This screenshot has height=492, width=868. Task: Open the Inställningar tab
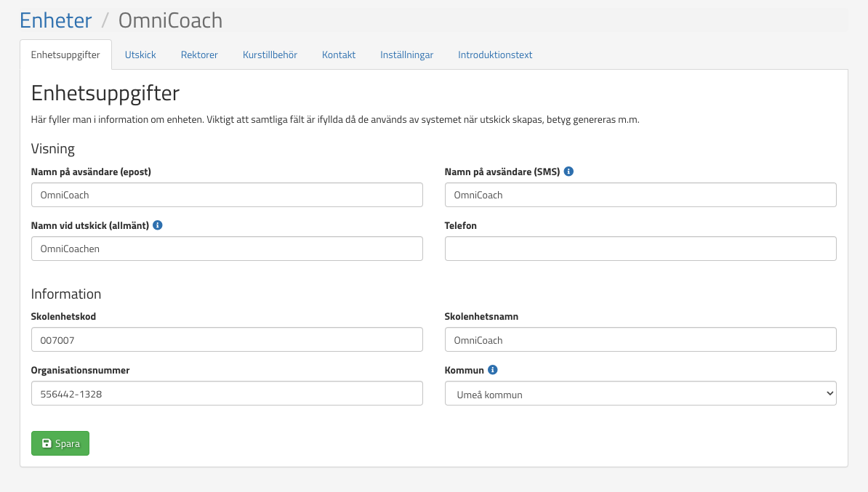coord(406,55)
